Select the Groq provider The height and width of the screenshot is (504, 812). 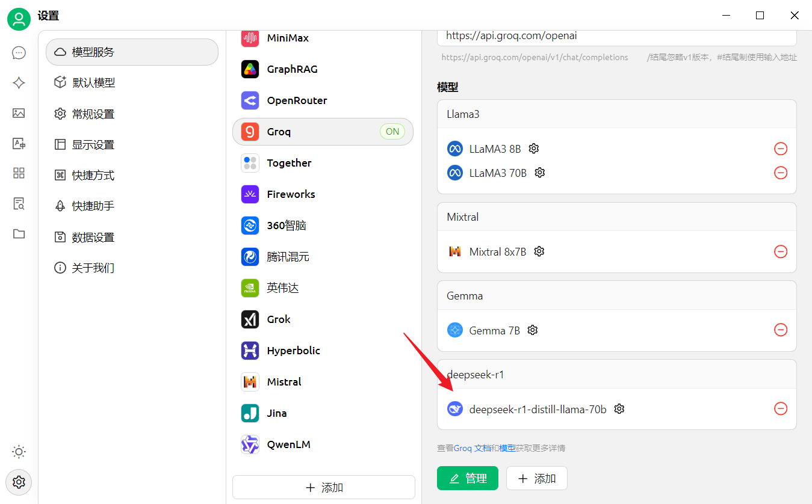tap(323, 132)
